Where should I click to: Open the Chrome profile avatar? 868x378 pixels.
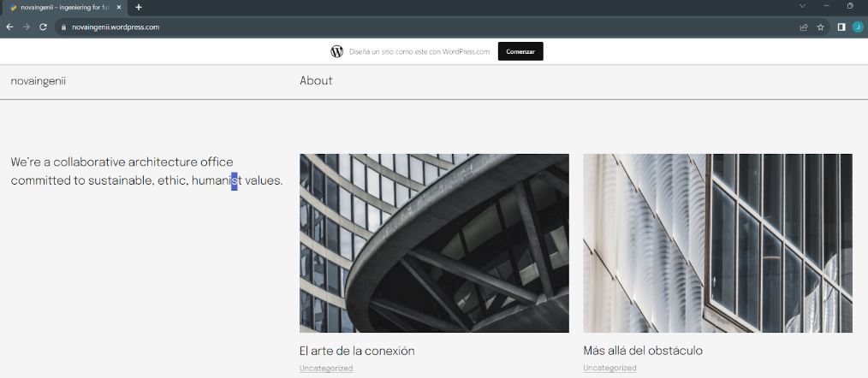point(858,27)
